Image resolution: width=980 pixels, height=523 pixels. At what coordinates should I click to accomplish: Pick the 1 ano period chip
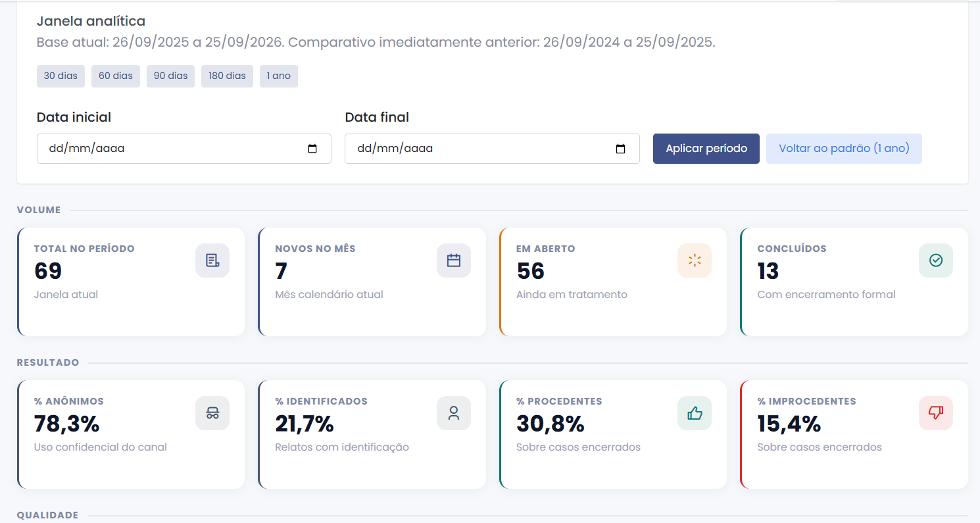click(x=279, y=76)
